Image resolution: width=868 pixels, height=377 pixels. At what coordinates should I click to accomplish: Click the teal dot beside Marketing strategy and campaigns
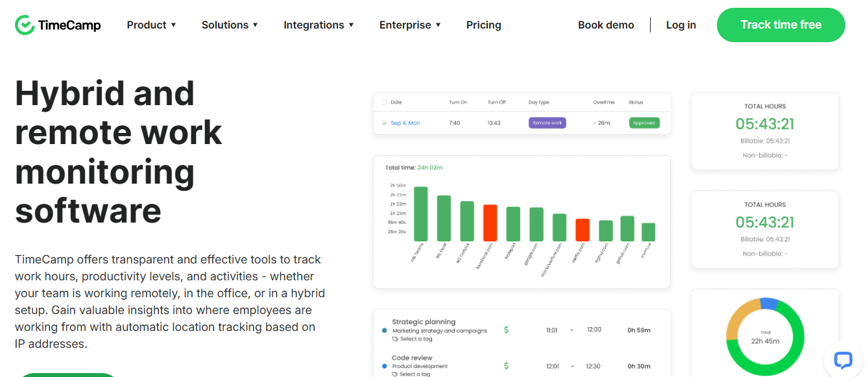[x=385, y=330]
